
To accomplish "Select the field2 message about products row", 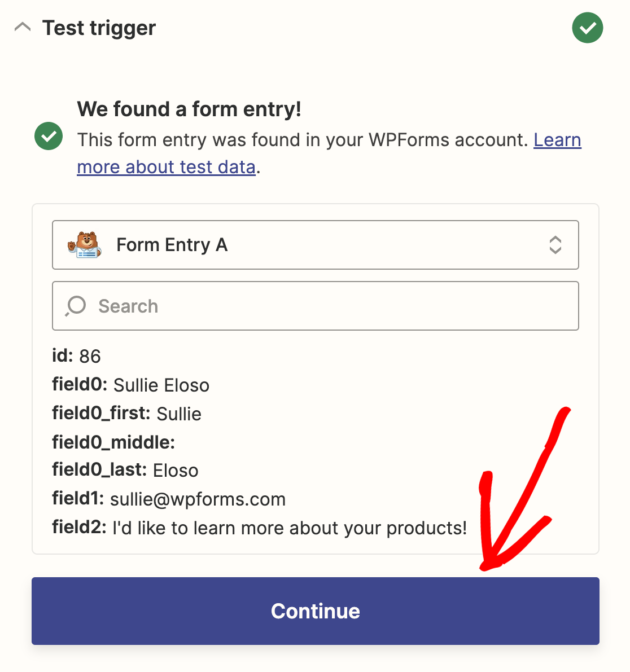I will click(x=260, y=528).
